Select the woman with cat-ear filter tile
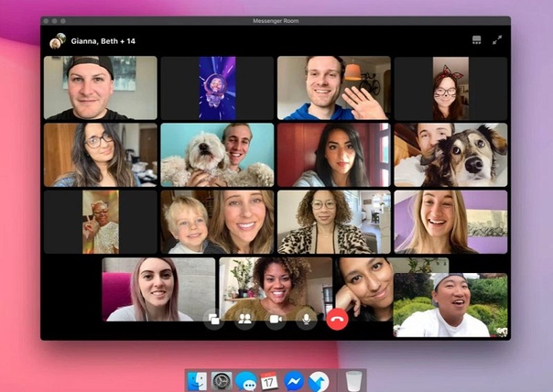Image resolution: width=553 pixels, height=392 pixels. [x=450, y=88]
